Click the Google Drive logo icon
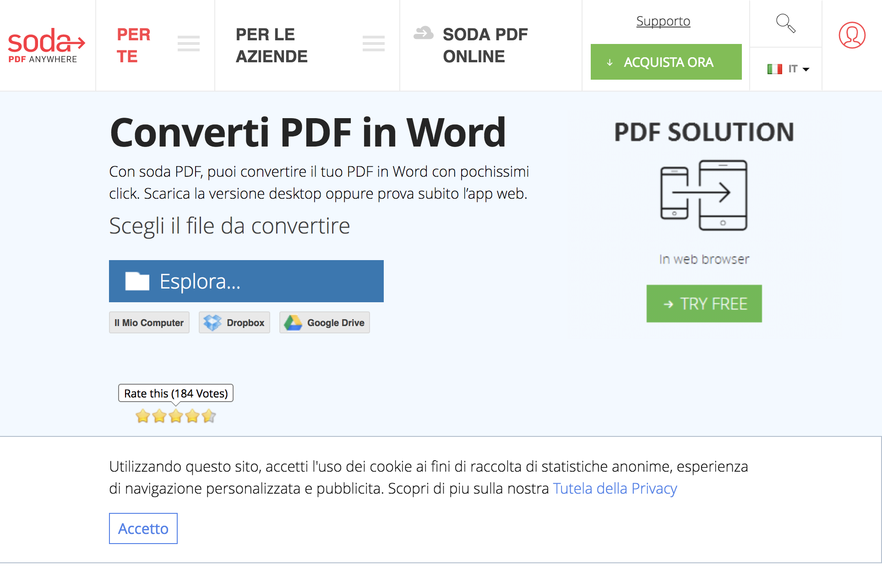The height and width of the screenshot is (588, 882). 293,323
